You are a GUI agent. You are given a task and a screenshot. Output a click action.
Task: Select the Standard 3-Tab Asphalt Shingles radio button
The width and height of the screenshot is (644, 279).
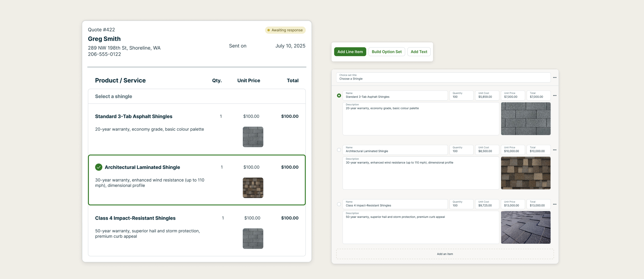pyautogui.click(x=339, y=96)
